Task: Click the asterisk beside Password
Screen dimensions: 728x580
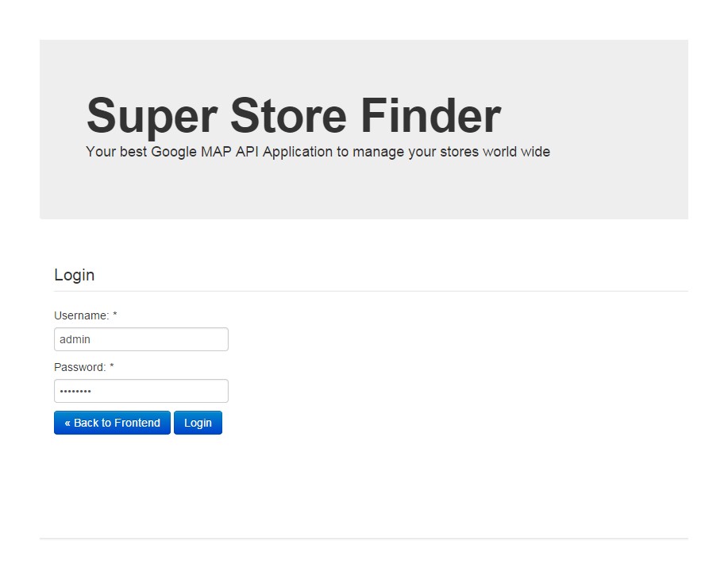Action: (112, 367)
